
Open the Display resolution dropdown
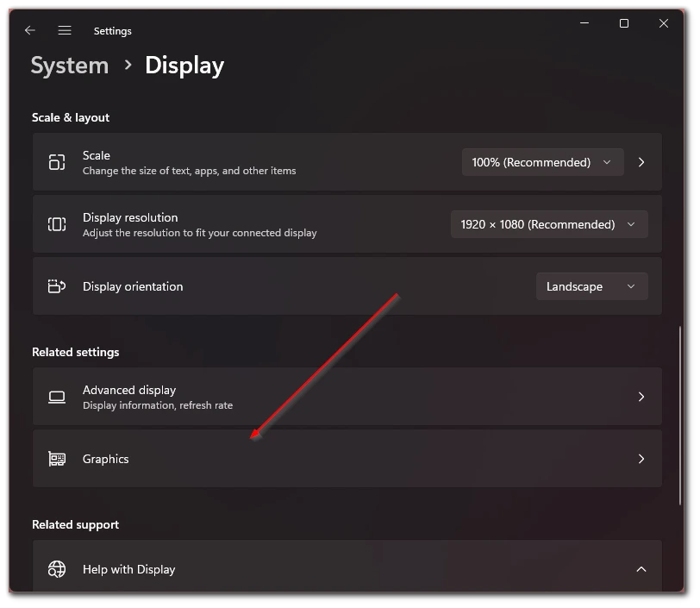click(549, 224)
